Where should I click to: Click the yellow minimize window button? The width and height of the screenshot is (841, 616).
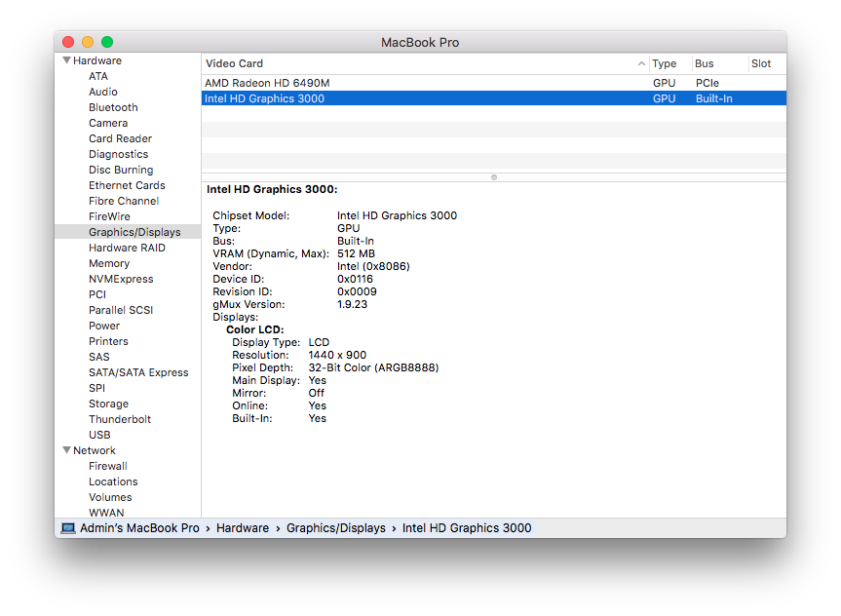point(88,42)
